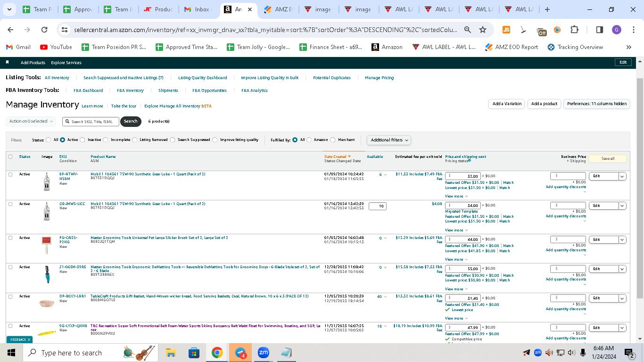Switch to the AMZ EOD browser tab
This screenshot has width=644, height=362.
[x=280, y=9]
